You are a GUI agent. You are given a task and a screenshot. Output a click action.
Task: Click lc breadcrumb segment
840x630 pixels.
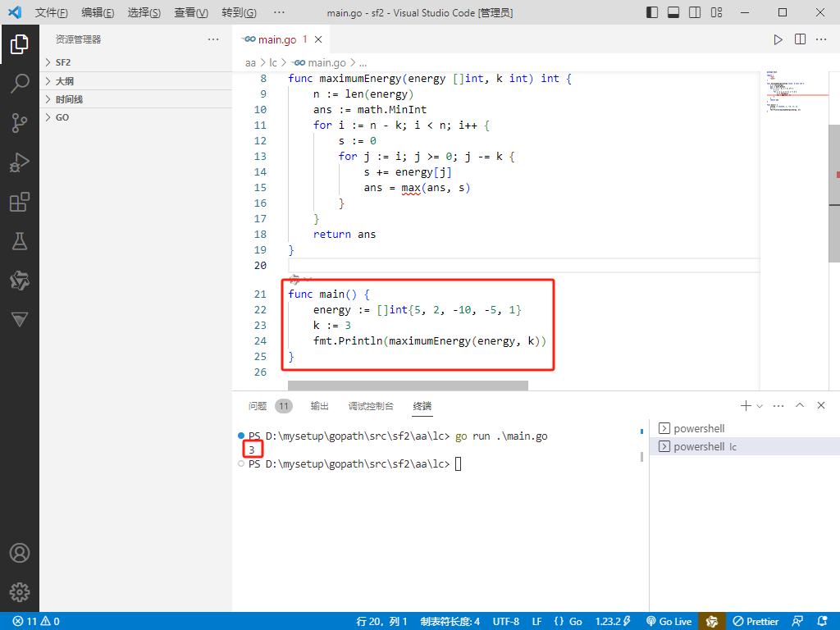pos(272,63)
